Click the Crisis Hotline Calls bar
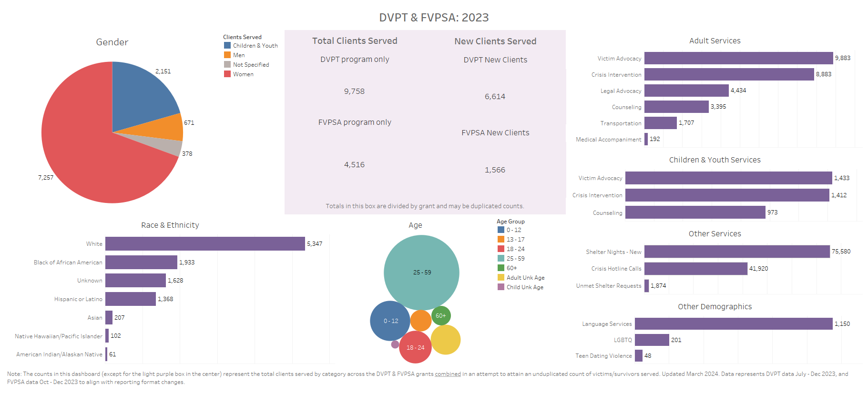Screen dimensions: 868x394 point(695,269)
